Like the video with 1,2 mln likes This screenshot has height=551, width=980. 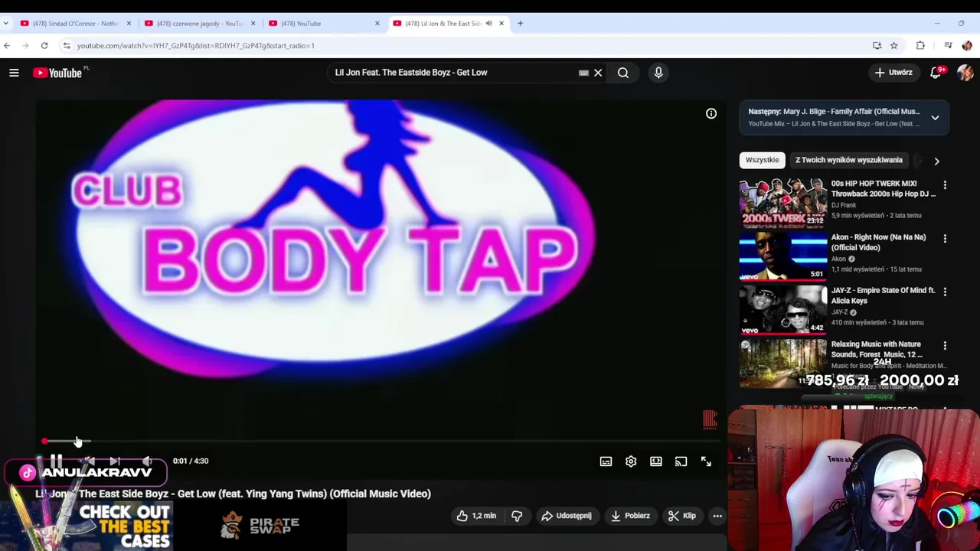pyautogui.click(x=476, y=516)
